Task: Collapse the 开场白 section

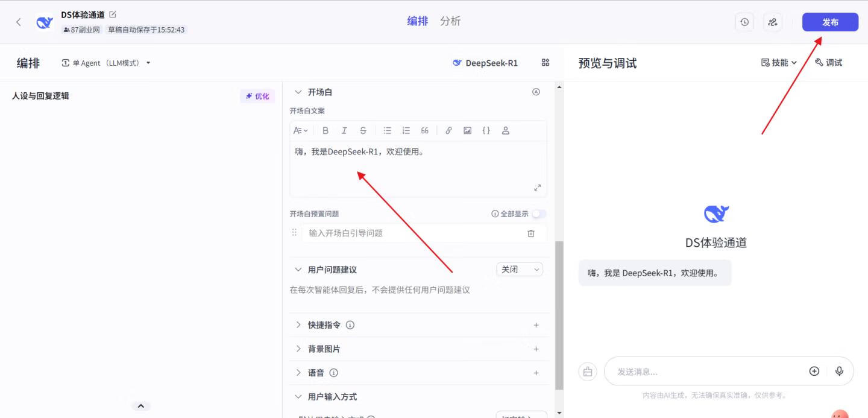Action: point(298,92)
